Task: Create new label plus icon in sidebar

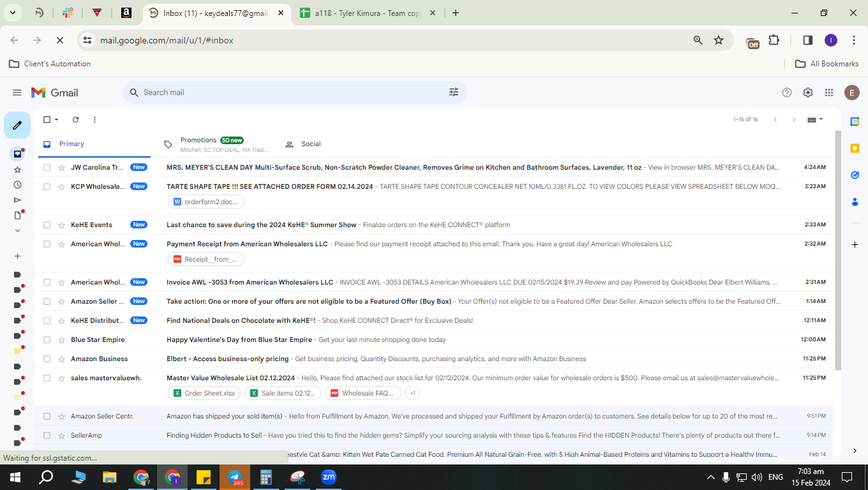Action: (x=17, y=256)
